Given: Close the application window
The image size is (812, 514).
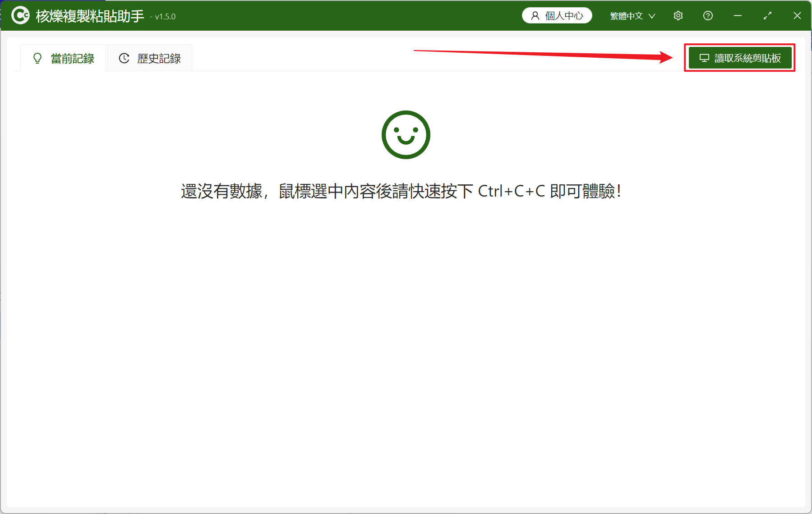Looking at the screenshot, I should point(797,16).
